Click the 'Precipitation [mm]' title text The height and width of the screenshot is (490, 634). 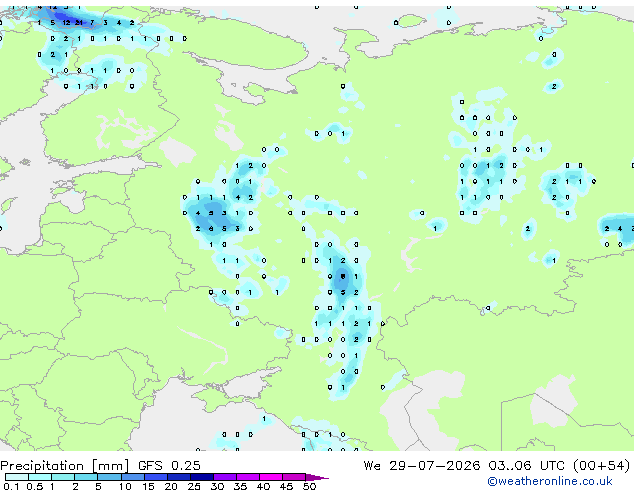[x=65, y=466]
